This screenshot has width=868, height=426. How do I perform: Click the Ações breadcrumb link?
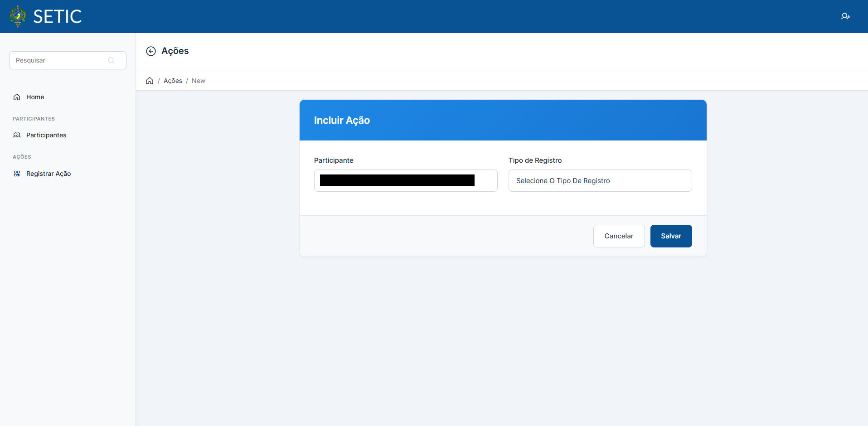(x=173, y=81)
